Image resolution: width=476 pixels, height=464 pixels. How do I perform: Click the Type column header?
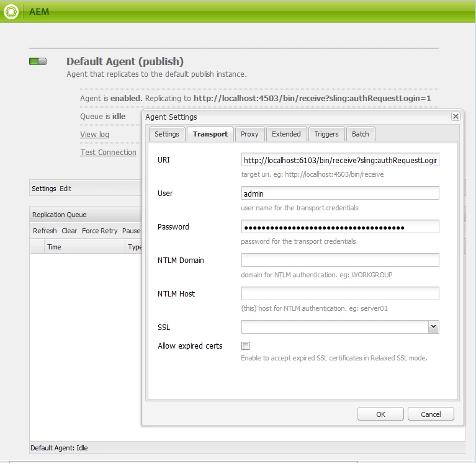tap(134, 247)
